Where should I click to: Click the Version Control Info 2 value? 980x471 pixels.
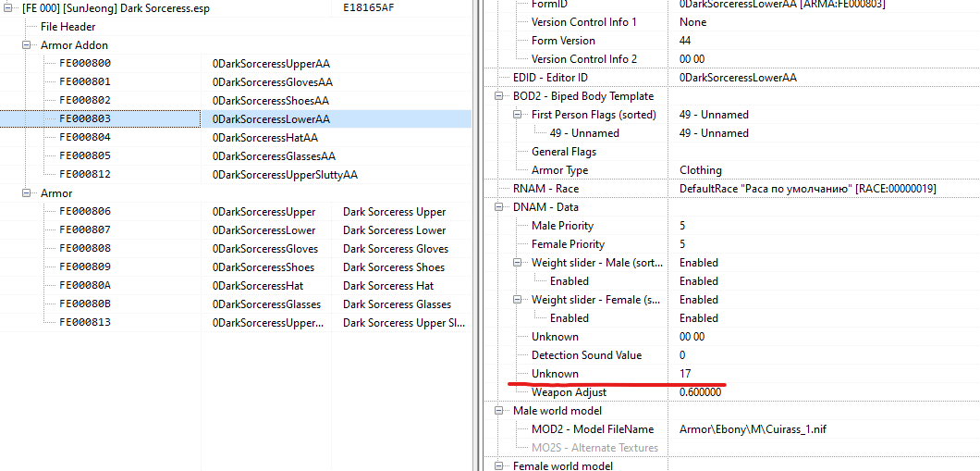tap(692, 59)
